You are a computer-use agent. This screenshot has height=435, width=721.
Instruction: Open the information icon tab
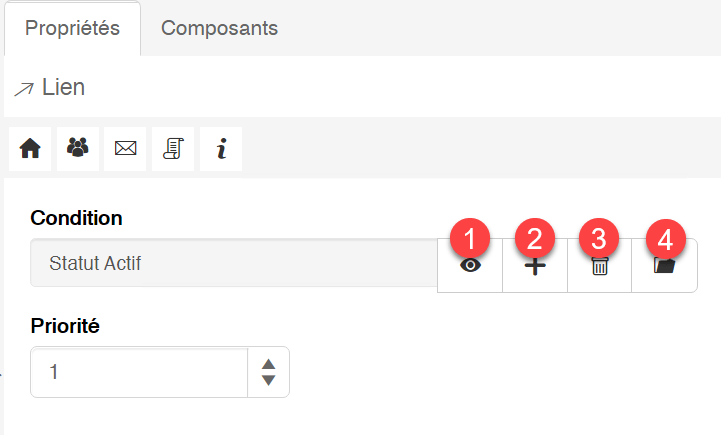pyautogui.click(x=221, y=149)
